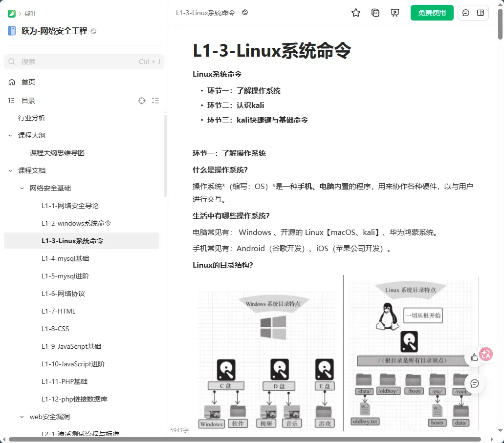This screenshot has height=443, width=504.
Task: Open L1-5-mysql进阶
Action: pos(65,276)
